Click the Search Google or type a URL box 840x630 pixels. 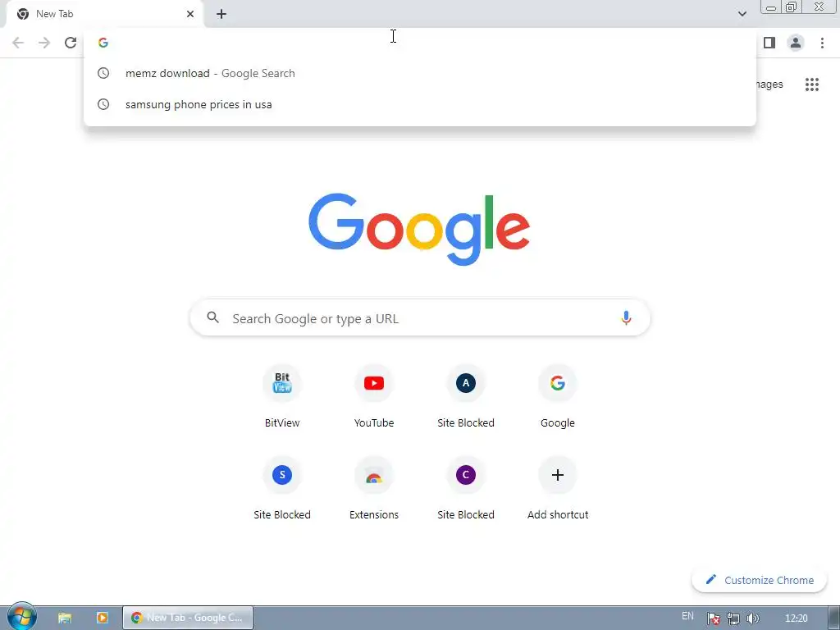420,318
